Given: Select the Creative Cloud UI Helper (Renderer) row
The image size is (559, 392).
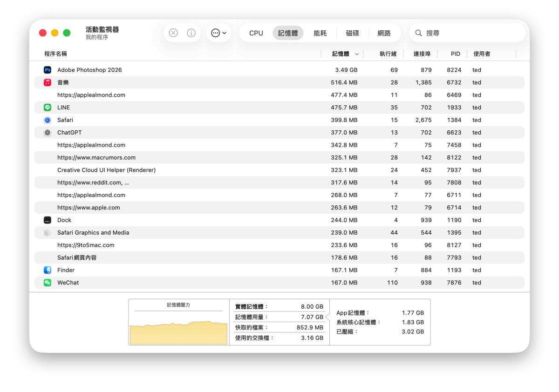Looking at the screenshot, I should click(x=279, y=170).
